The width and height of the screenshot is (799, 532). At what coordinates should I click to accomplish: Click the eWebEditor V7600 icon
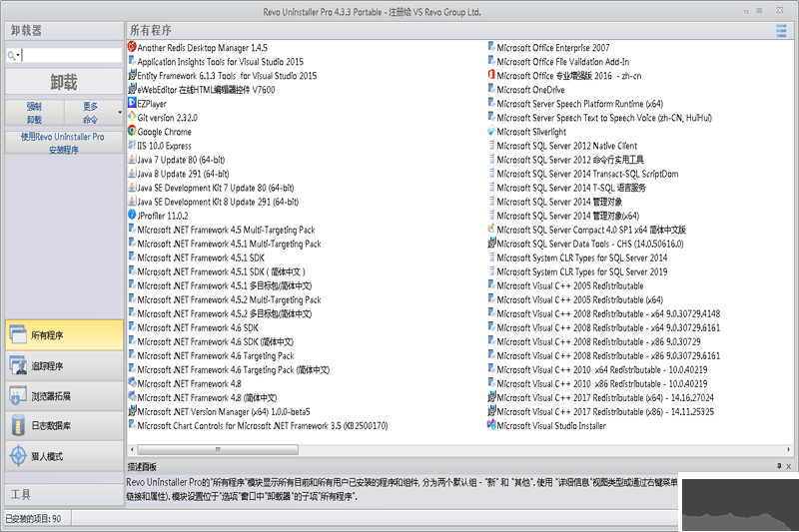point(132,89)
